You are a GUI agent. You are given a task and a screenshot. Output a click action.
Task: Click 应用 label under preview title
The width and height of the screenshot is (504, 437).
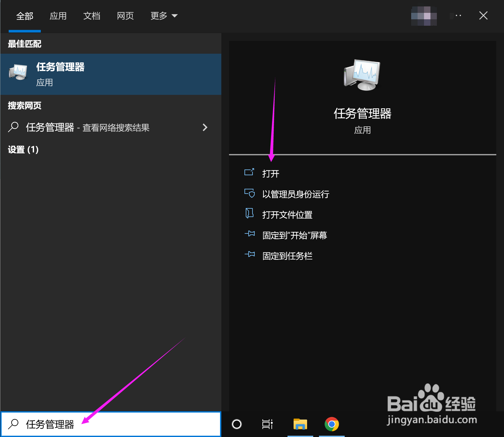pos(362,130)
